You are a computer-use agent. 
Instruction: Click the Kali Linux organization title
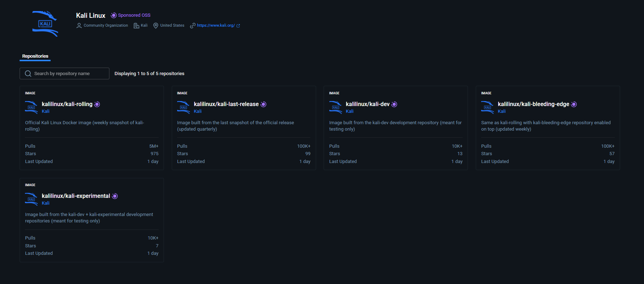[91, 16]
